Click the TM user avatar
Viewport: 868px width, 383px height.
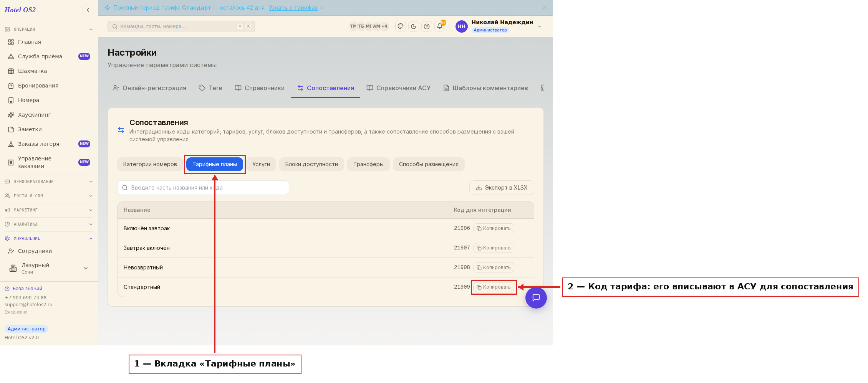353,26
